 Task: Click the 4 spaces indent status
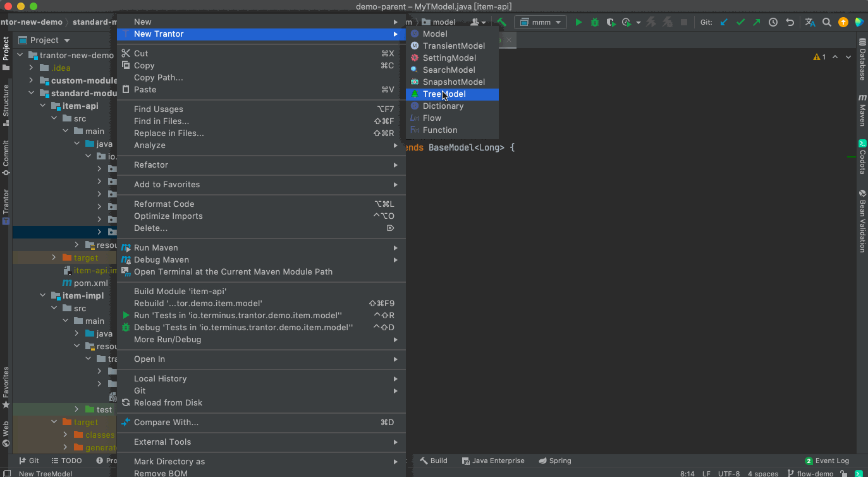point(762,473)
